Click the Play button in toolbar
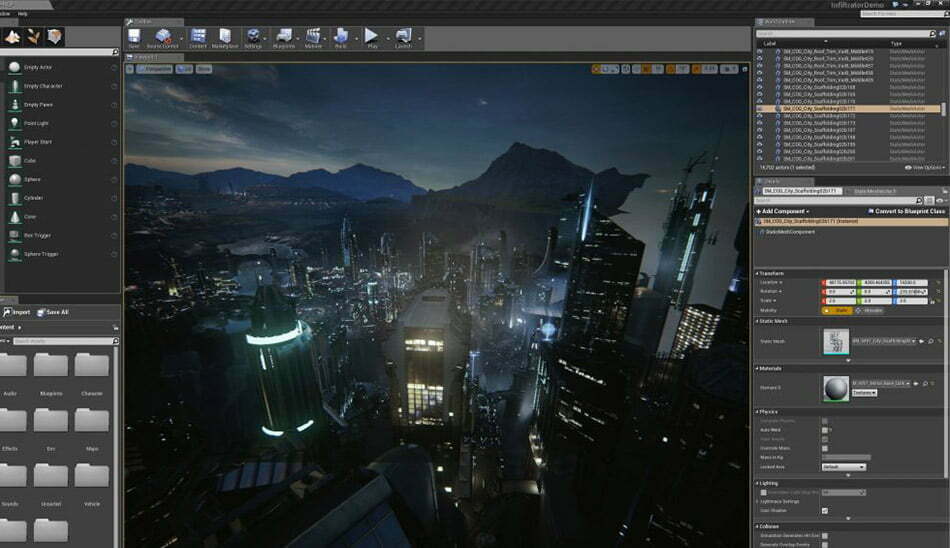Image resolution: width=950 pixels, height=548 pixels. tap(371, 36)
